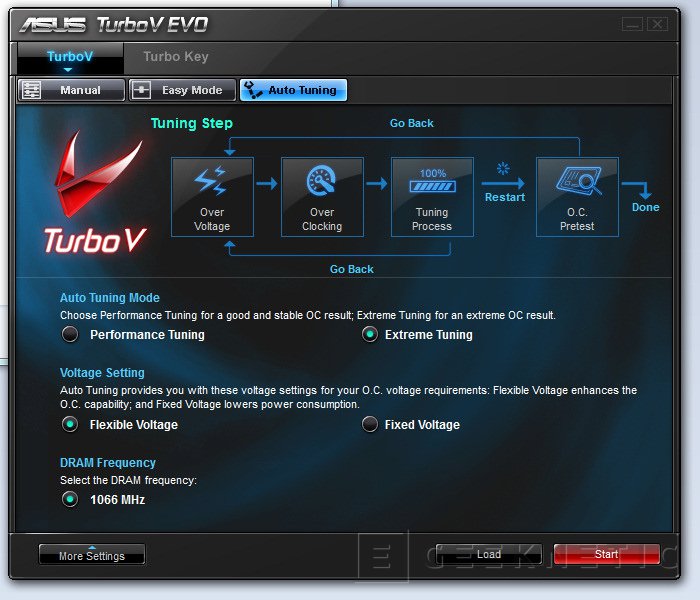This screenshot has height=600, width=700.
Task: Click the Voltage Setting heading
Action: (102, 373)
